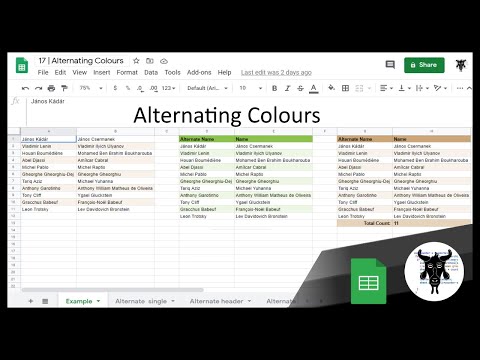480x360 pixels.
Task: Star the Alternating Colours document
Action: 136,61
